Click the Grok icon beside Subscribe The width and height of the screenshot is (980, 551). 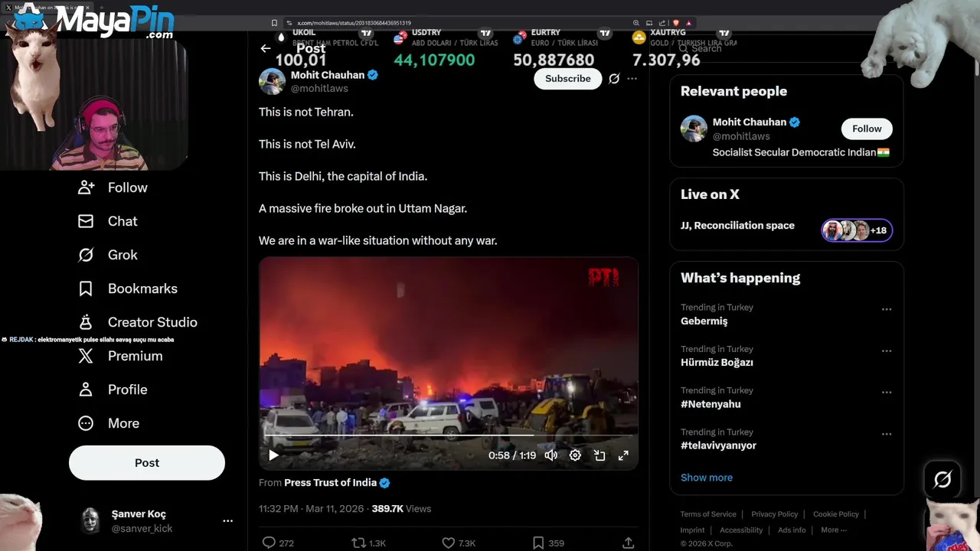[x=614, y=79]
